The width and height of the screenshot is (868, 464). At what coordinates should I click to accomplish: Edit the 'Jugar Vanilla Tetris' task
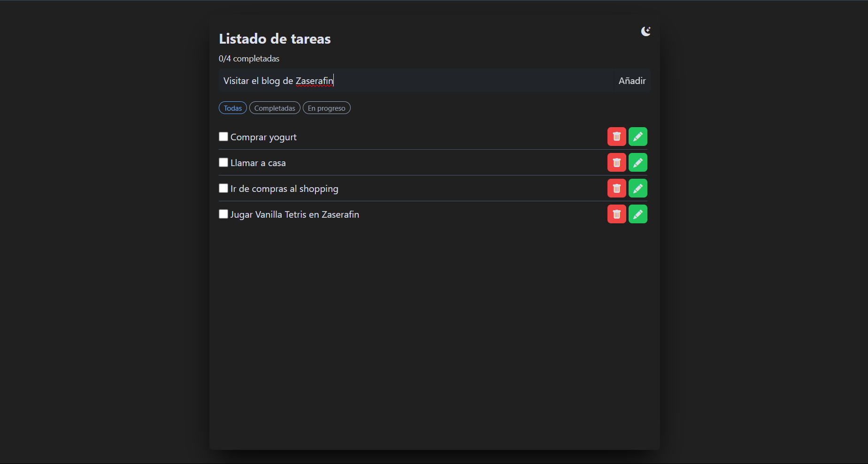coord(638,214)
